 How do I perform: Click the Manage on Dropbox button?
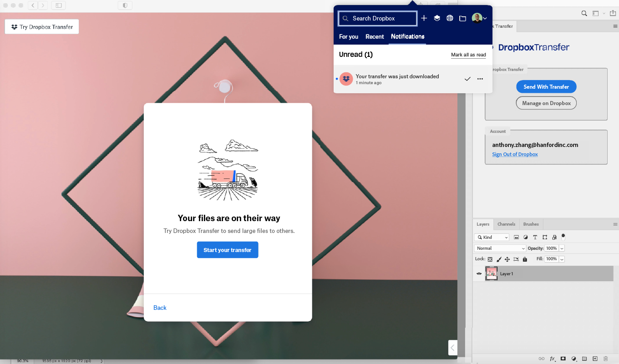click(546, 103)
